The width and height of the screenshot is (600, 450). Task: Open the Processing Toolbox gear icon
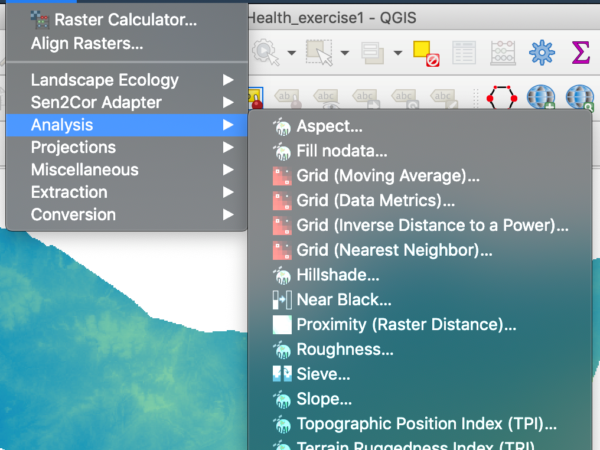coord(542,52)
